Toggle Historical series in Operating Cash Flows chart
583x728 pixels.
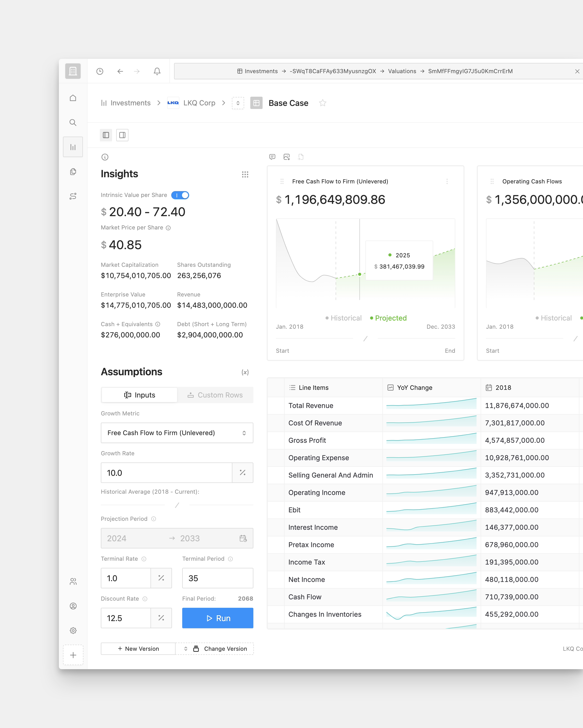pyautogui.click(x=554, y=318)
